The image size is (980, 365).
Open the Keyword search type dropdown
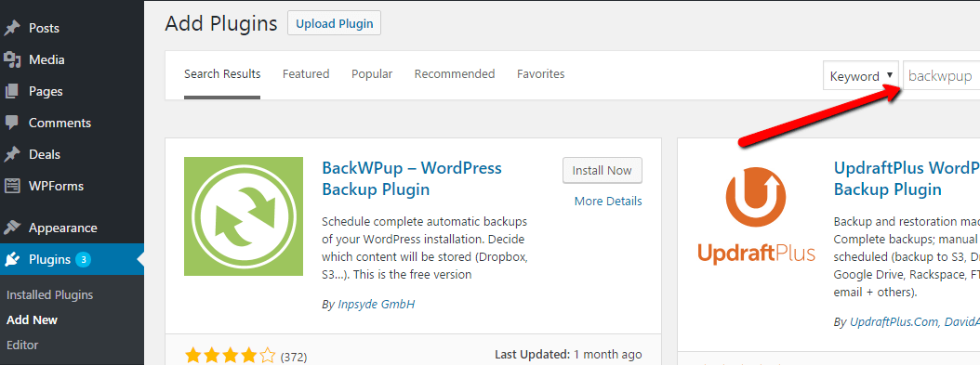pyautogui.click(x=861, y=76)
